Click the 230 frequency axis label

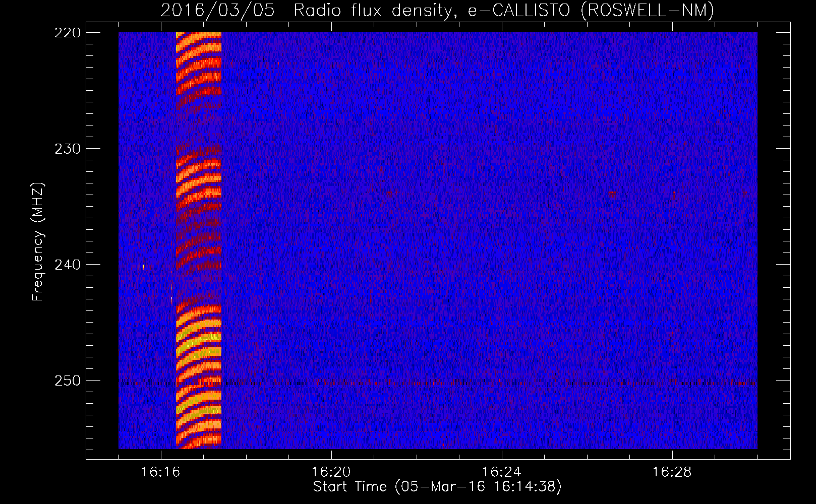tap(67, 149)
